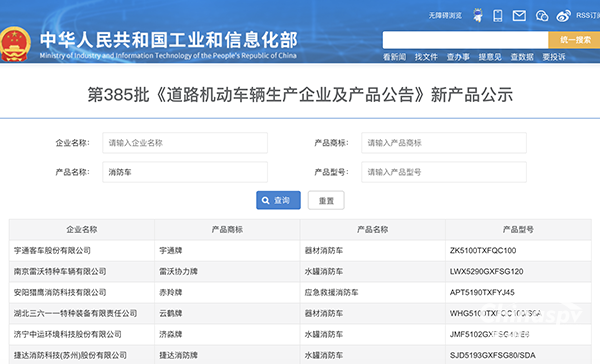Open the 找文件 menu item

[426, 57]
